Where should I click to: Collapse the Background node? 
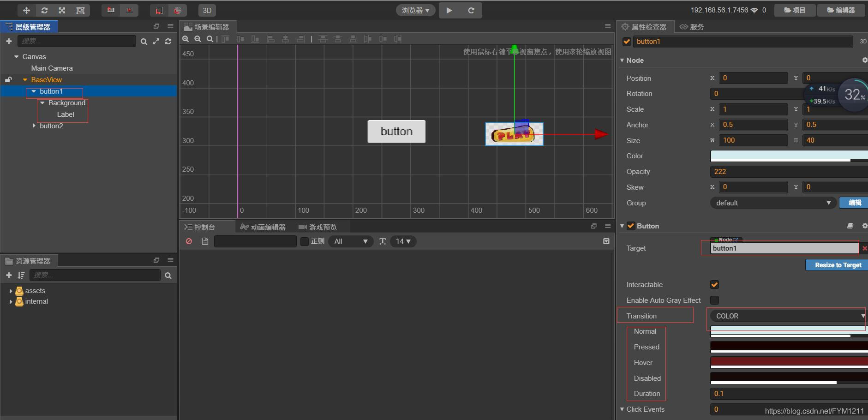click(x=42, y=103)
